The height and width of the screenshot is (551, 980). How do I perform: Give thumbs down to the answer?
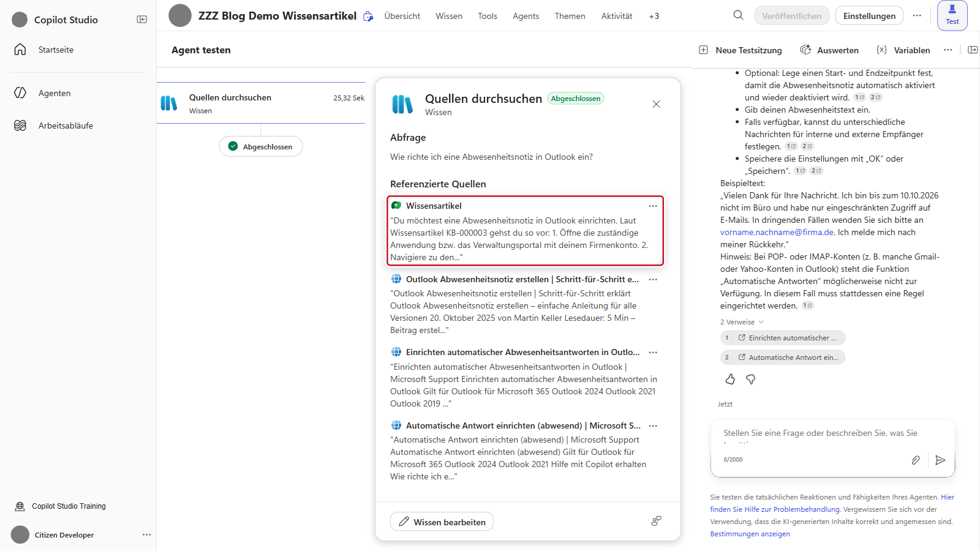tap(750, 380)
